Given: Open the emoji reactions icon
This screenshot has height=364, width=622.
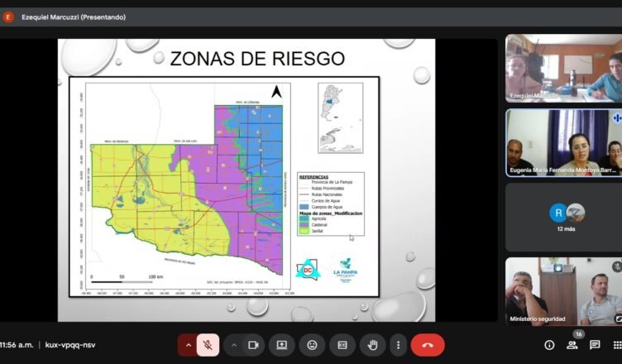Looking at the screenshot, I should tap(312, 345).
